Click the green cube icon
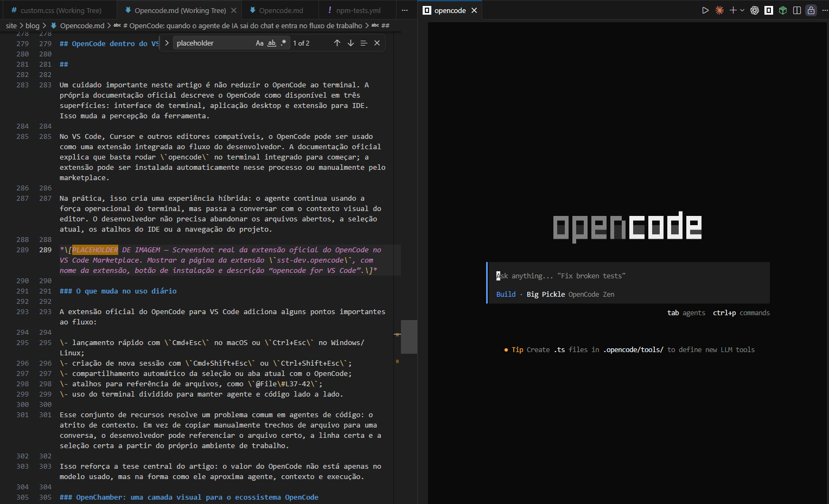Screen dimensions: 829x504 (783, 10)
